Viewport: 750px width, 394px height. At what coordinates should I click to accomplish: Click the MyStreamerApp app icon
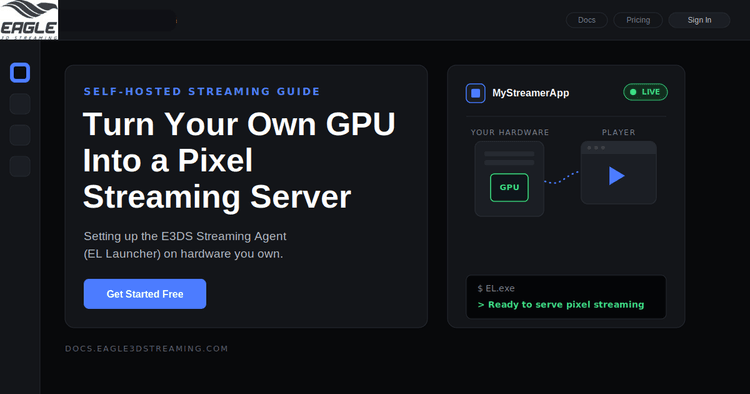(475, 93)
